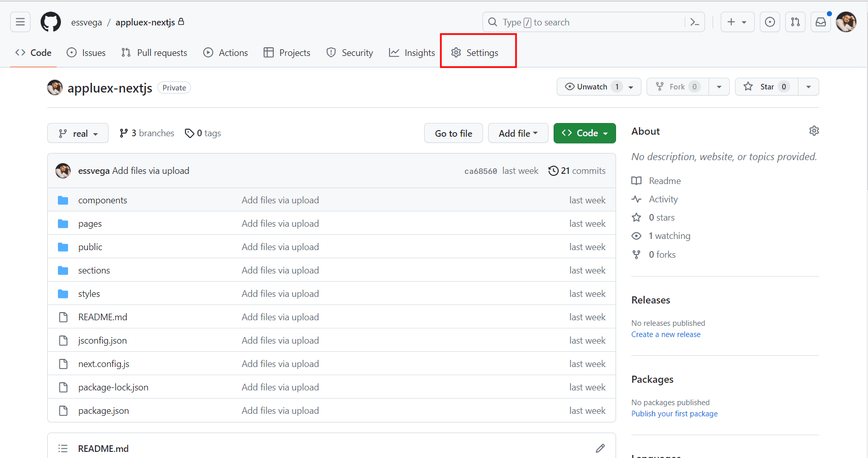This screenshot has height=458, width=868.
Task: Click the Fork button
Action: [x=678, y=86]
